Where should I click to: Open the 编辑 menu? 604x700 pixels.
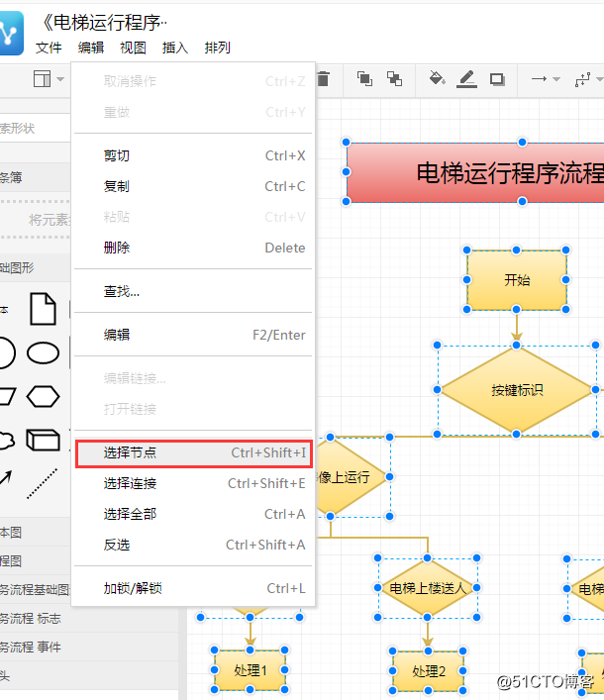(x=91, y=48)
